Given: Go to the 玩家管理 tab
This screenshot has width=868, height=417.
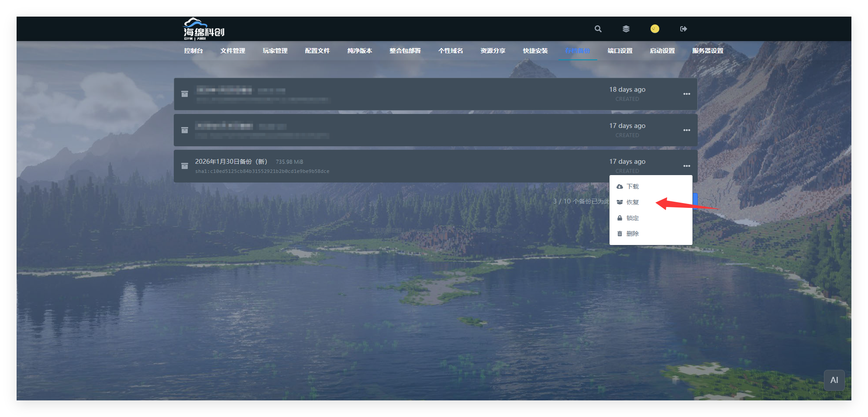Looking at the screenshot, I should point(275,51).
